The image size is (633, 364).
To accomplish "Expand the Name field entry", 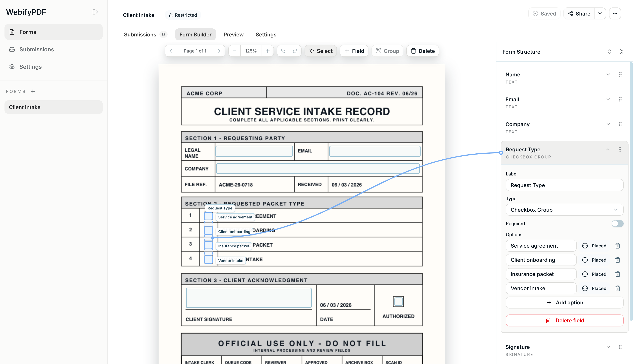I will [608, 75].
